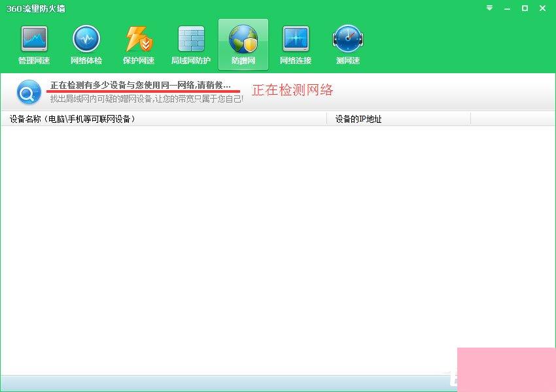
Task: Close the 360流量防火墙 window
Action: click(x=542, y=8)
